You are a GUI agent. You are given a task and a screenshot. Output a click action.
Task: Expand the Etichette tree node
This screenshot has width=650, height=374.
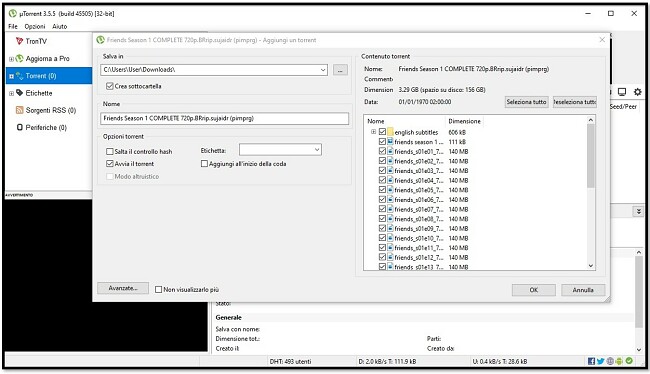pyautogui.click(x=11, y=93)
